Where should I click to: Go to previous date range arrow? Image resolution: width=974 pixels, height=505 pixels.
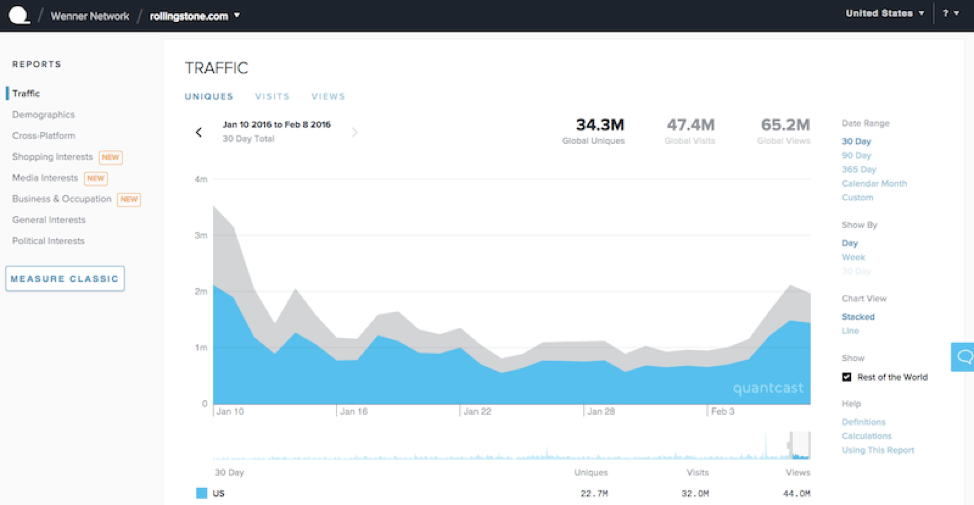[199, 132]
